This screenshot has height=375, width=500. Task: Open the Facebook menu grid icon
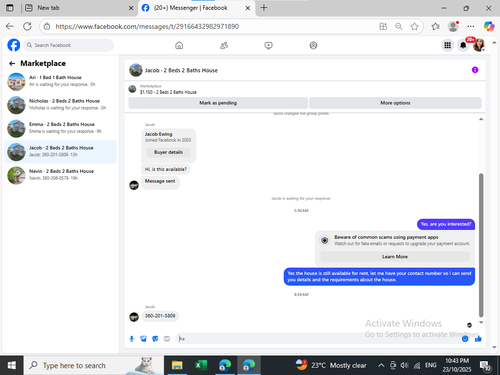tap(447, 45)
